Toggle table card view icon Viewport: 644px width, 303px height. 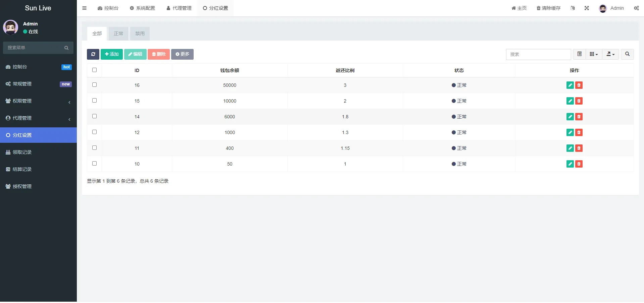pos(579,54)
